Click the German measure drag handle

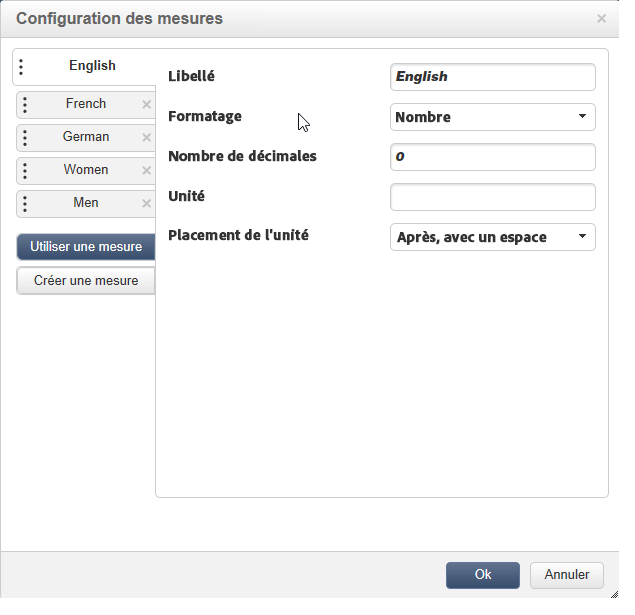[25, 138]
